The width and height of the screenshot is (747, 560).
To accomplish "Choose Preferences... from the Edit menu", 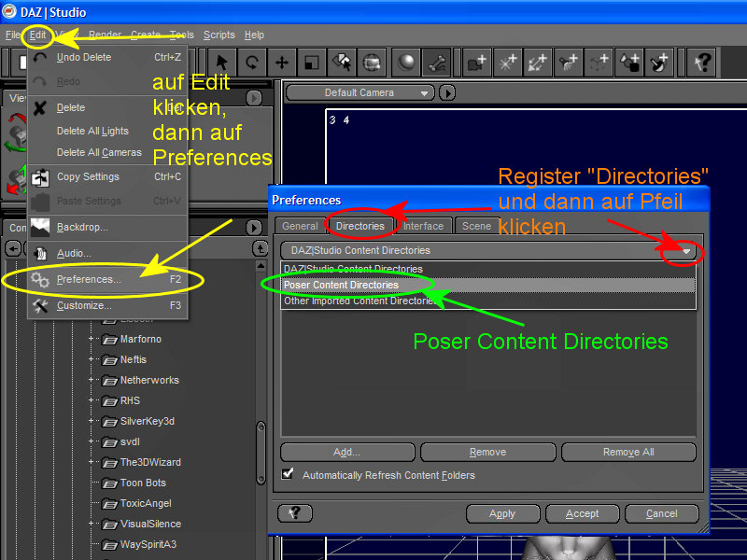I will click(107, 279).
